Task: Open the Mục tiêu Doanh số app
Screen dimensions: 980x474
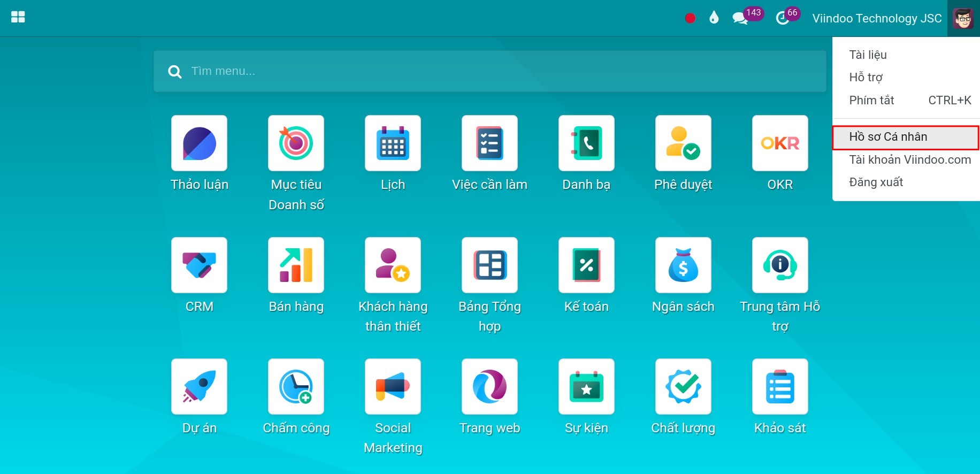Action: [x=296, y=143]
